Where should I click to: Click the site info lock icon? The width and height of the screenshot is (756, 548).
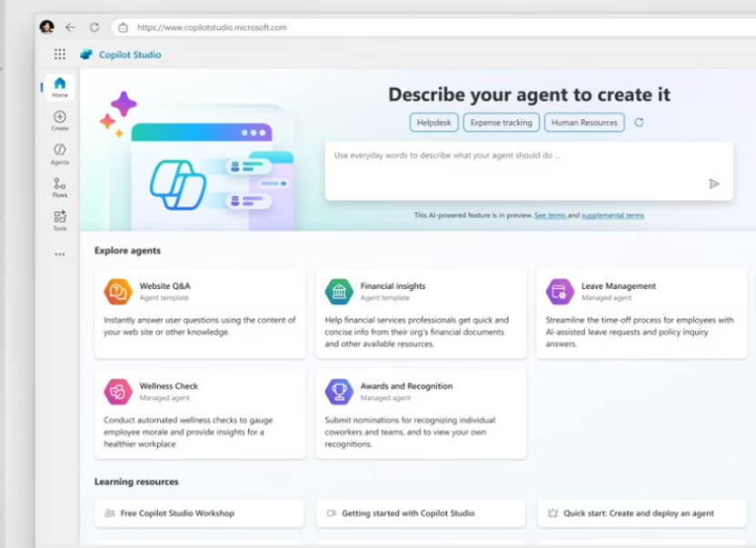(124, 27)
